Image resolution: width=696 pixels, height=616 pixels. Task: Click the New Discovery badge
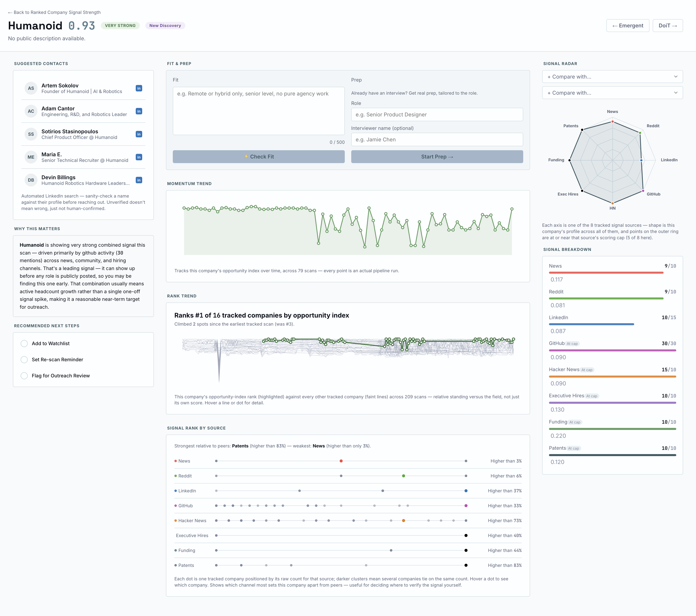[165, 26]
